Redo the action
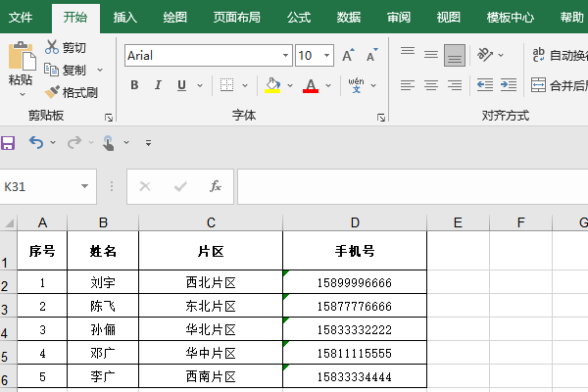588x392 pixels. point(74,142)
